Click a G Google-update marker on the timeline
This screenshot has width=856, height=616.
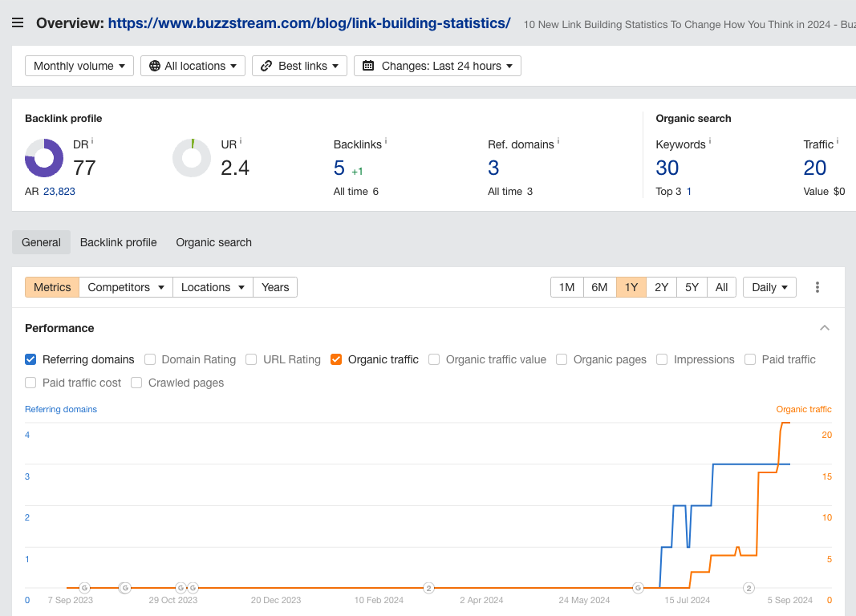coord(83,588)
